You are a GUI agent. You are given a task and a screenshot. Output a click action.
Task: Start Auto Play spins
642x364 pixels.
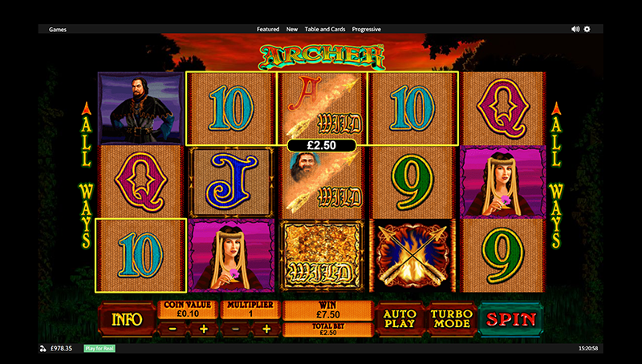click(400, 319)
